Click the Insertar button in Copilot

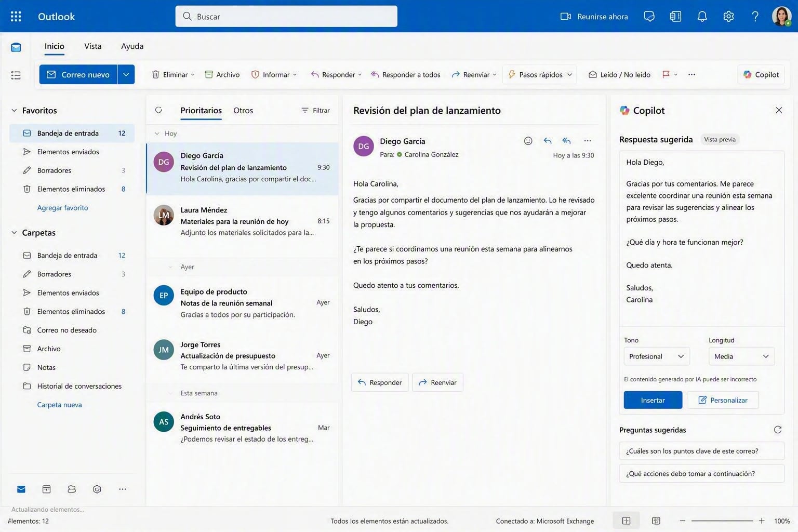[x=653, y=400]
